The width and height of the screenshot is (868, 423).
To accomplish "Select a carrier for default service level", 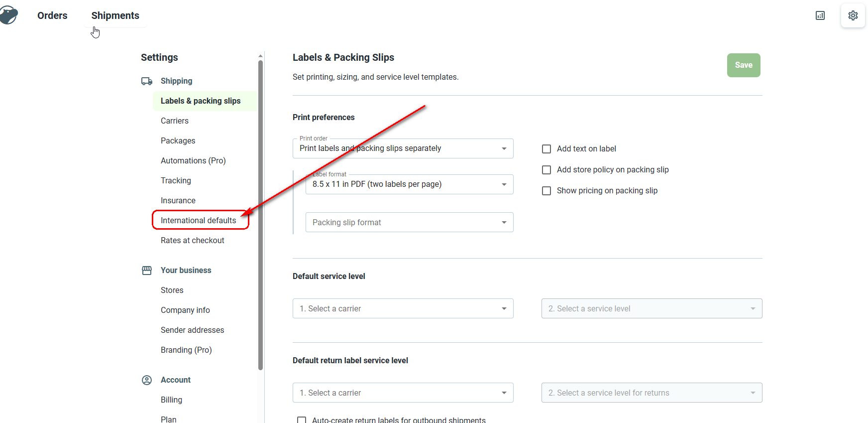I will click(x=403, y=308).
